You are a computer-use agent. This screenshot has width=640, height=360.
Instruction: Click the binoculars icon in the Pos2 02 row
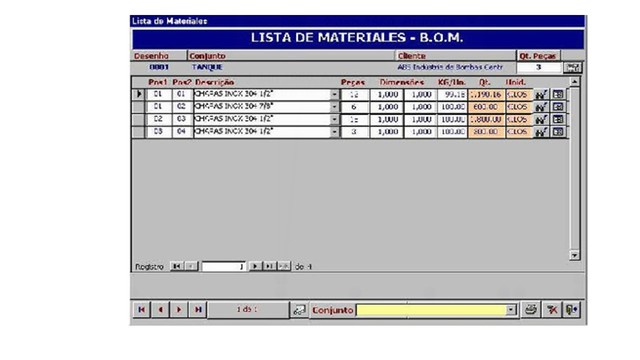541,107
